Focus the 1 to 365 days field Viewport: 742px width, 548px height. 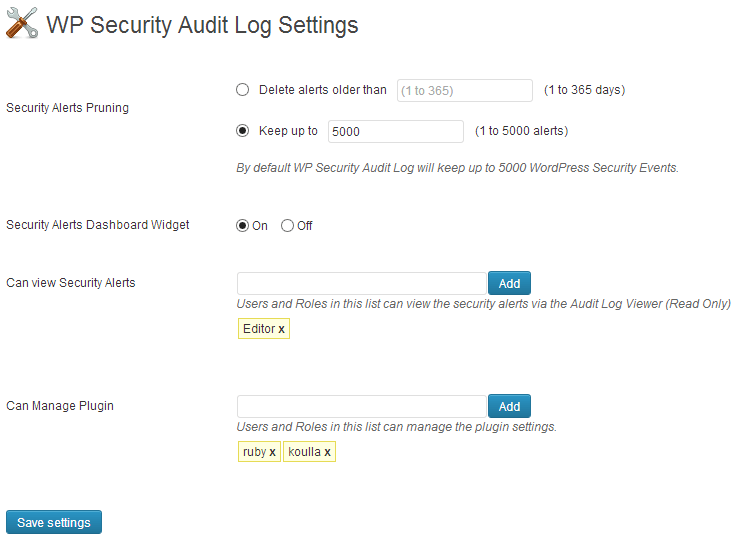tap(465, 90)
